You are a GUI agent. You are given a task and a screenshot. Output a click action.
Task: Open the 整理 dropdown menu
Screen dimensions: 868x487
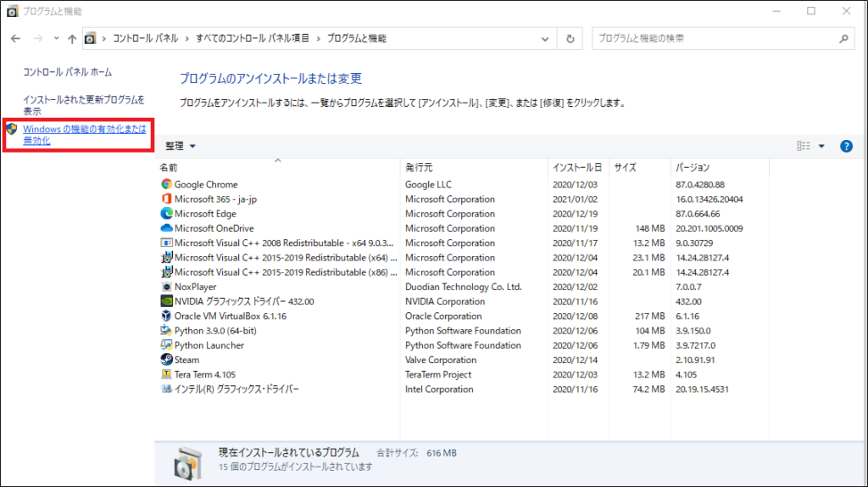[x=181, y=146]
